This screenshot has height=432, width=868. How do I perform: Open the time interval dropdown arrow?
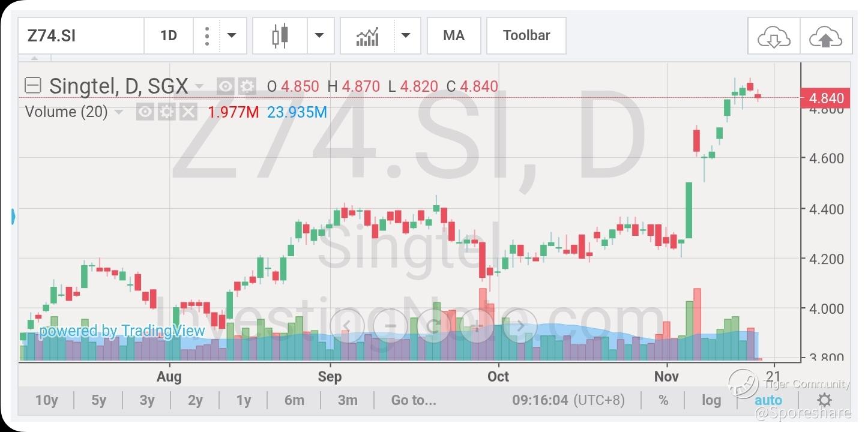232,36
